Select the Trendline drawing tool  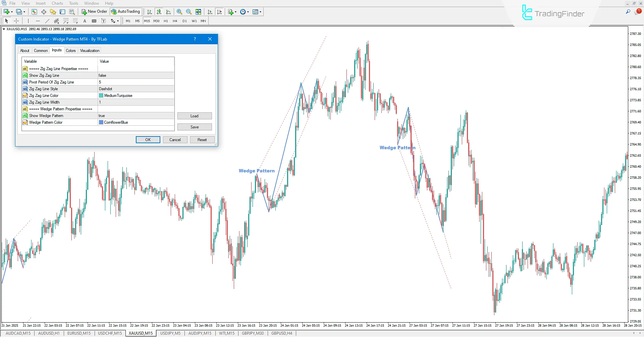pyautogui.click(x=47, y=21)
